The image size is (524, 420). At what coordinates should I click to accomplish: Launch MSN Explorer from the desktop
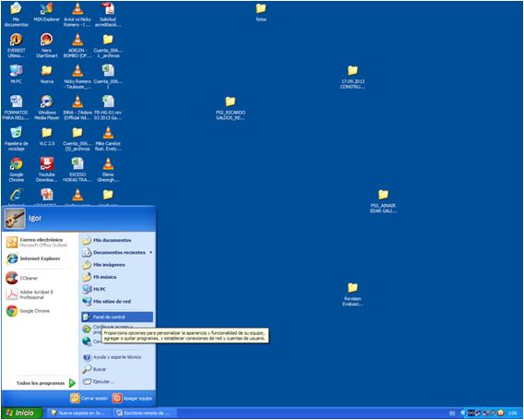coord(46,12)
